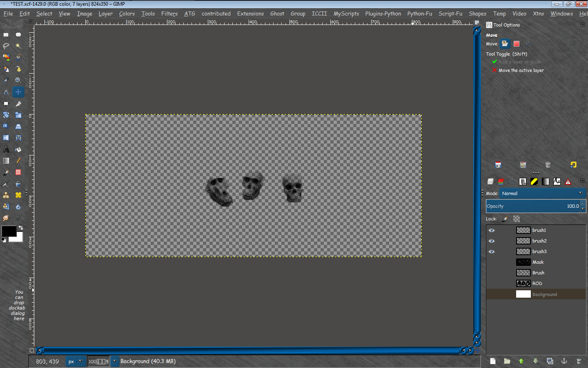Select the Scissors Select tool
Image resolution: width=588 pixels, height=368 pixels.
18,57
